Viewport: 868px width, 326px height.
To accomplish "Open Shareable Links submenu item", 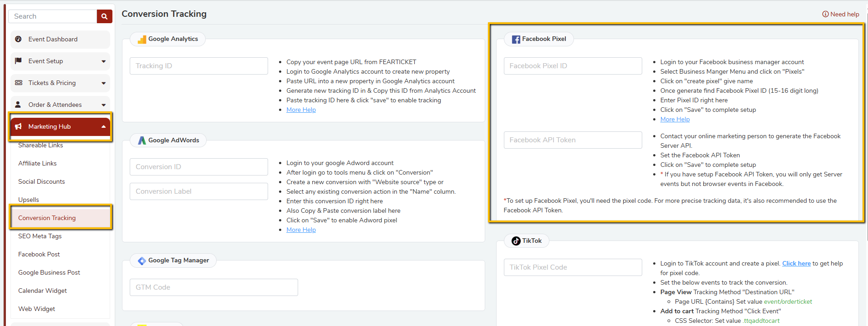I will (x=41, y=145).
